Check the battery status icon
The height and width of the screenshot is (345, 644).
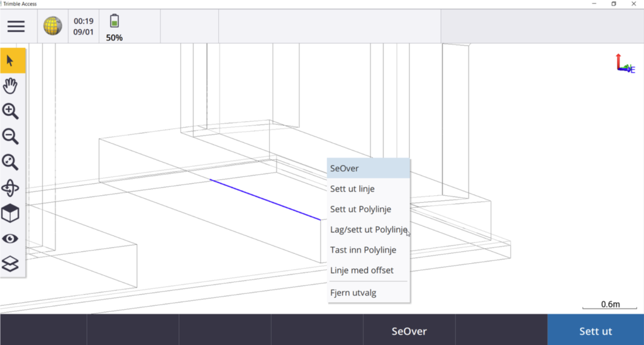point(114,21)
